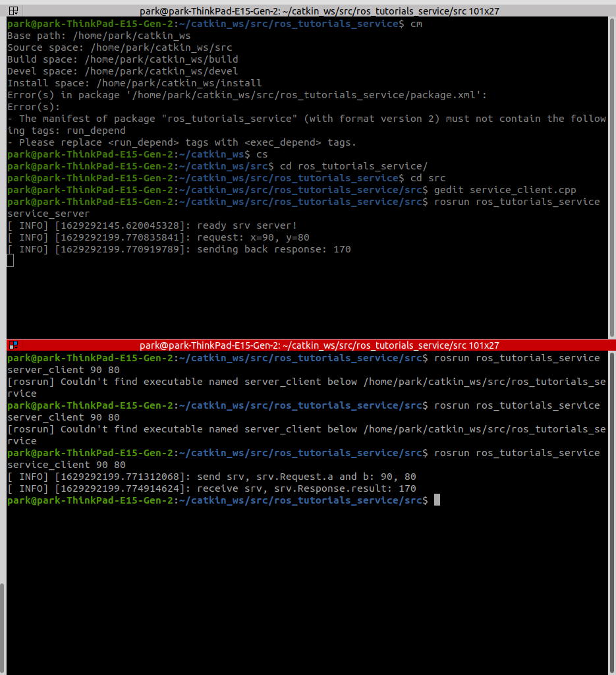
Task: Click 'Please replace <run_depend> tags' line
Action: coord(182,142)
